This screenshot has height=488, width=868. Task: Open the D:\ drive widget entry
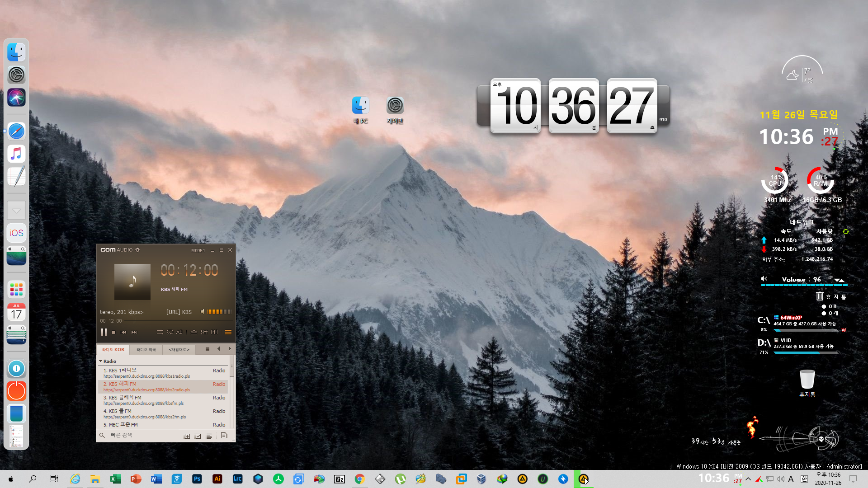click(798, 346)
